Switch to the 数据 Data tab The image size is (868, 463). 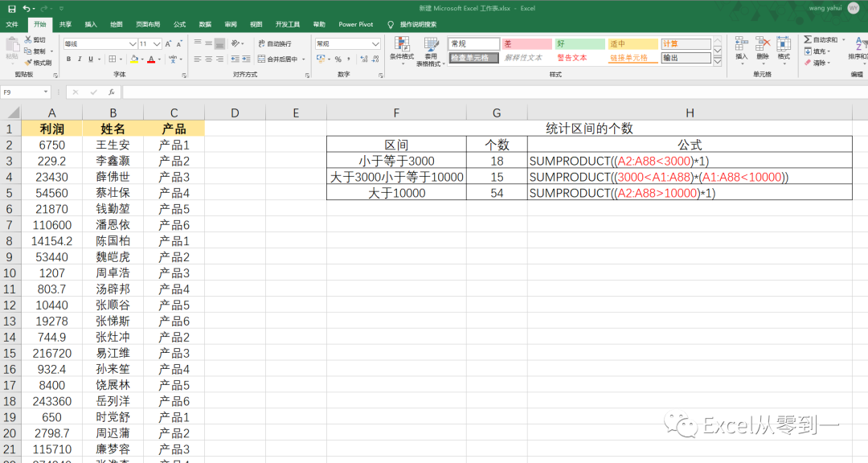click(x=205, y=24)
